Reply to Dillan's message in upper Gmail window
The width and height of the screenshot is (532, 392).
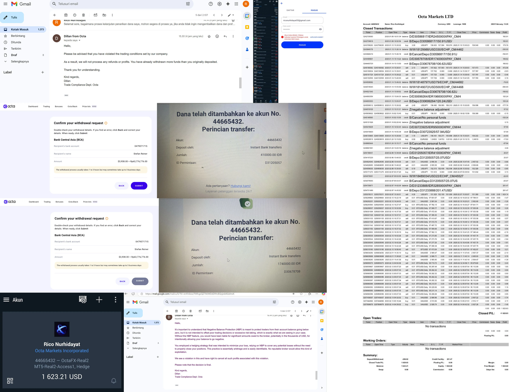tap(225, 36)
